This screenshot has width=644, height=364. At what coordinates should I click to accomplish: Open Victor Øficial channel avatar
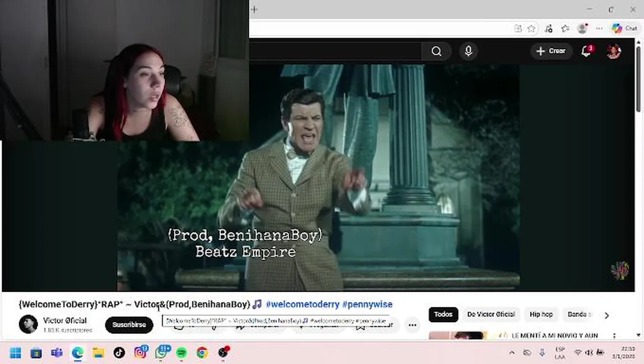tap(28, 325)
